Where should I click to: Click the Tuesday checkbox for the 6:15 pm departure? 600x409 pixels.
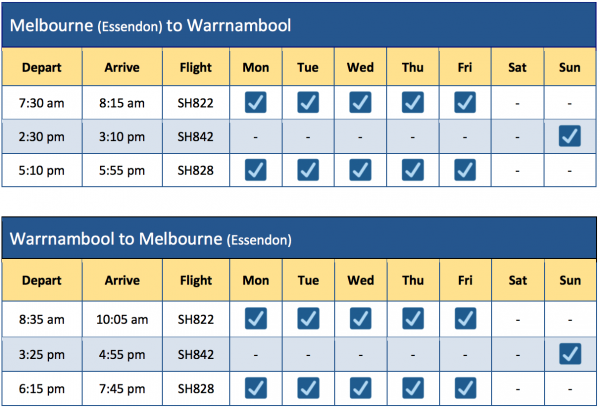[x=308, y=386]
